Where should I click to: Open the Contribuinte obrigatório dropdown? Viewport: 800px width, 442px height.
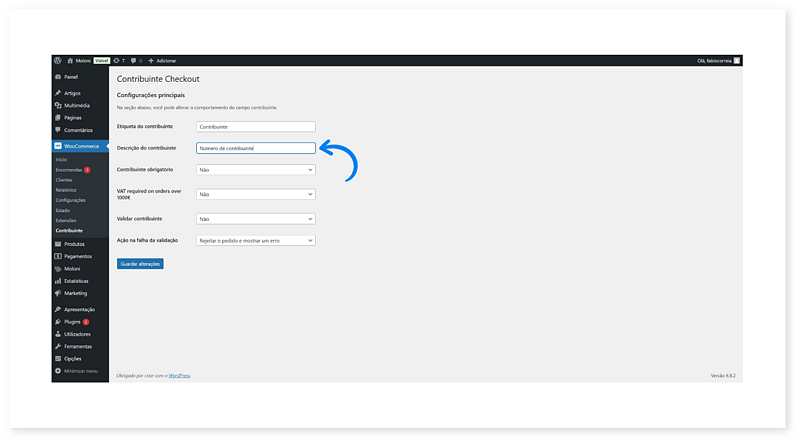[x=256, y=170]
